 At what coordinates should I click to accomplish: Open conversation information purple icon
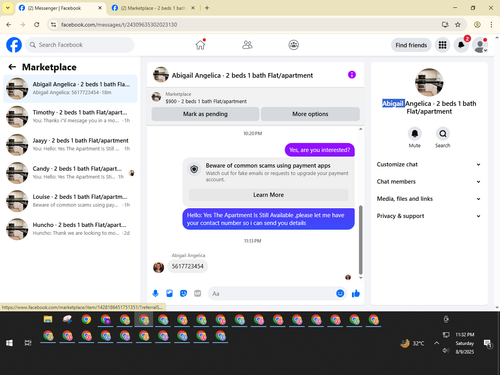pos(352,75)
